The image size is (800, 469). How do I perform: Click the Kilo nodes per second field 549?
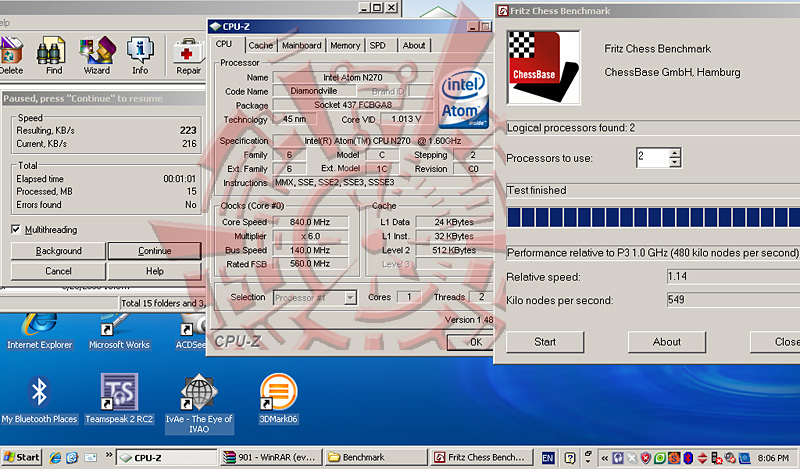coord(733,300)
